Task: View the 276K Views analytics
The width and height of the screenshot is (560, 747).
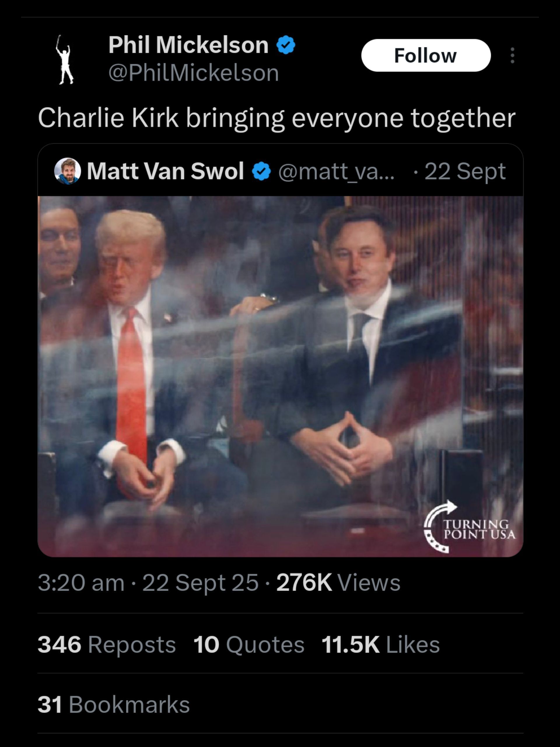Action: click(x=338, y=583)
